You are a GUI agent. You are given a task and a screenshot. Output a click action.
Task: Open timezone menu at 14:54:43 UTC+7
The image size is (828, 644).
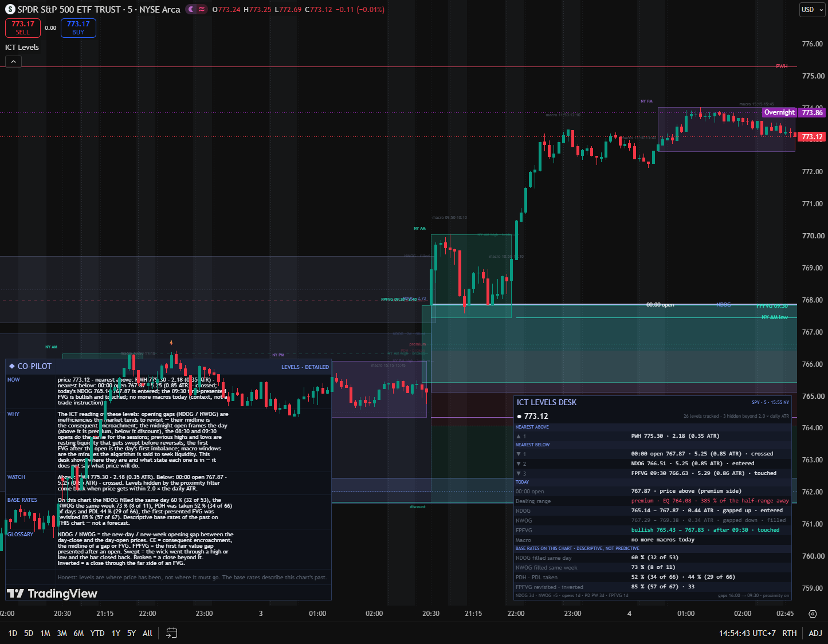pos(747,633)
